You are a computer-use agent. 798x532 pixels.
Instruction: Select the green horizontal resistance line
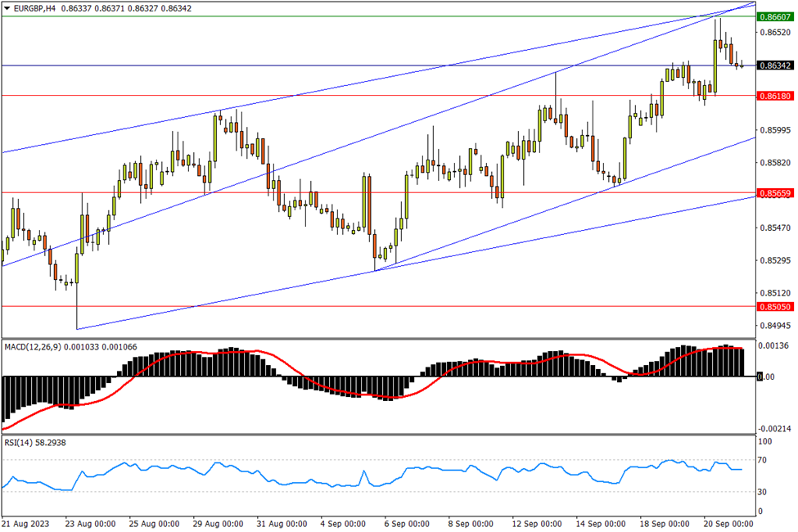pos(327,16)
